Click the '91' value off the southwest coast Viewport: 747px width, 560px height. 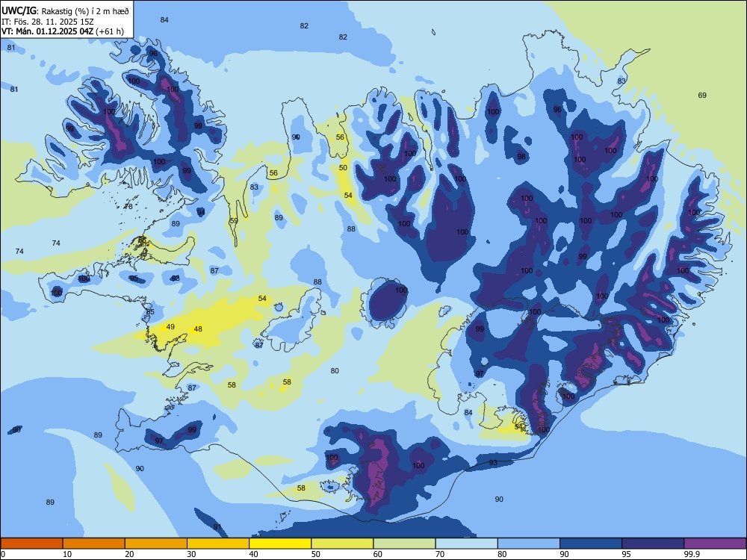pyautogui.click(x=217, y=526)
